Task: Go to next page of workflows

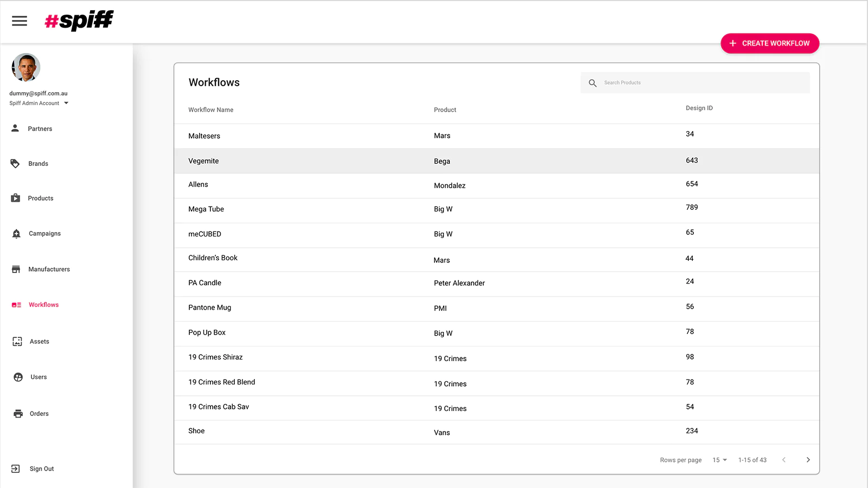Action: point(808,460)
